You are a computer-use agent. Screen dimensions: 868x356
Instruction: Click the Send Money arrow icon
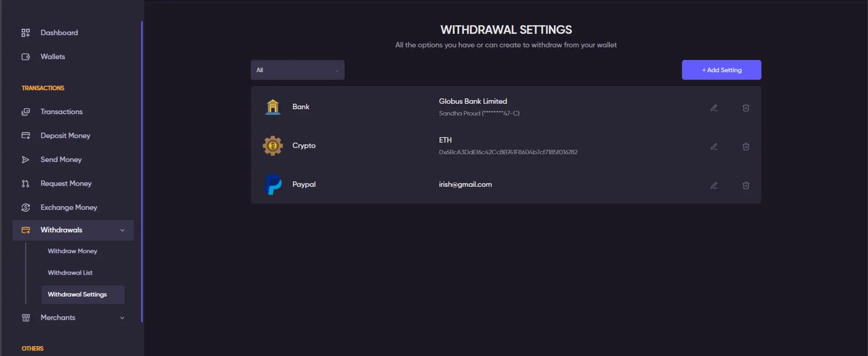pos(26,160)
